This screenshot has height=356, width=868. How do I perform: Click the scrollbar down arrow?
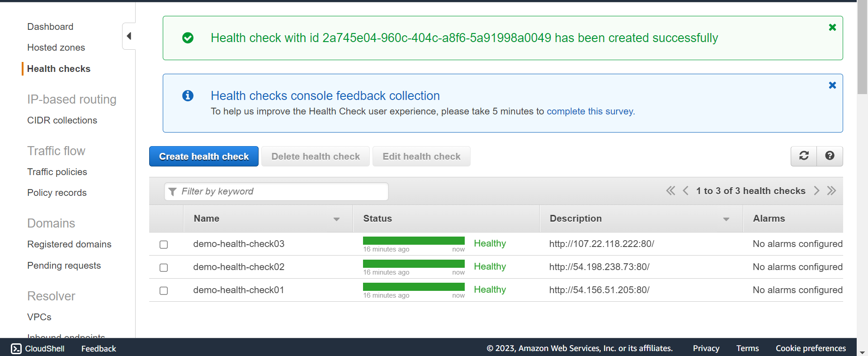pos(862,352)
